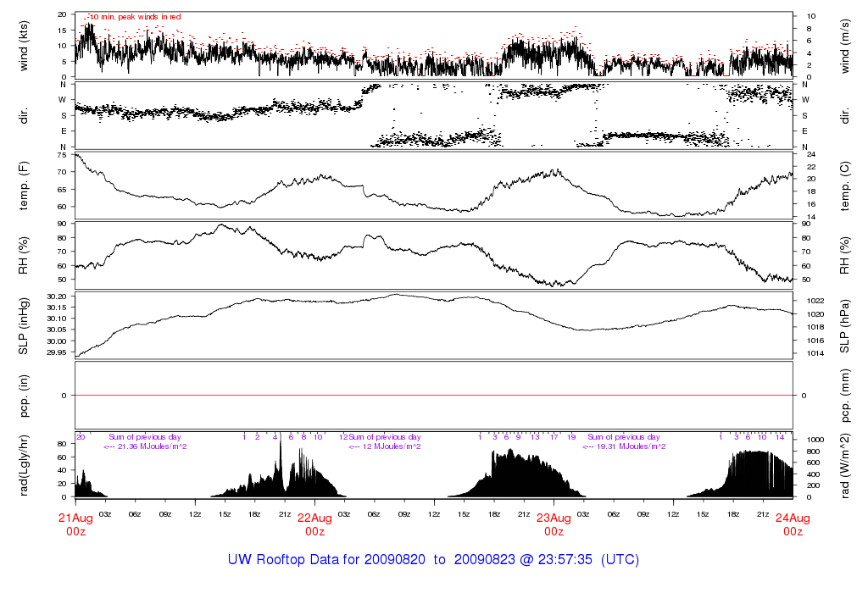Click the '21.36 MJoules/m^2' daily sum text
The width and height of the screenshot is (868, 593).
[153, 446]
